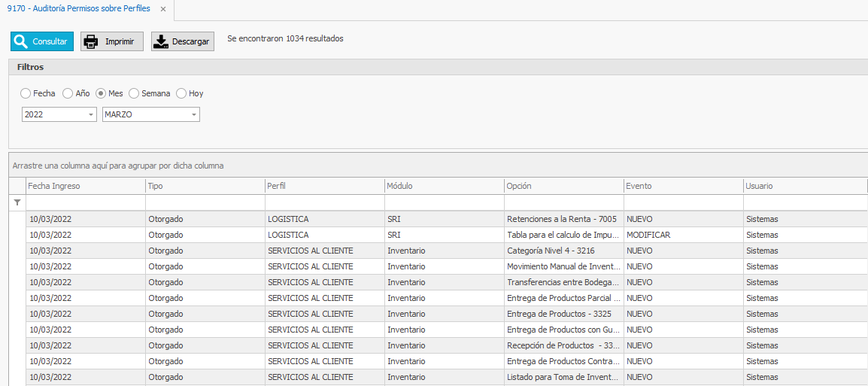Image resolution: width=868 pixels, height=386 pixels.
Task: Switch to the 9170 Auditoría Permisos tab
Action: coord(78,9)
